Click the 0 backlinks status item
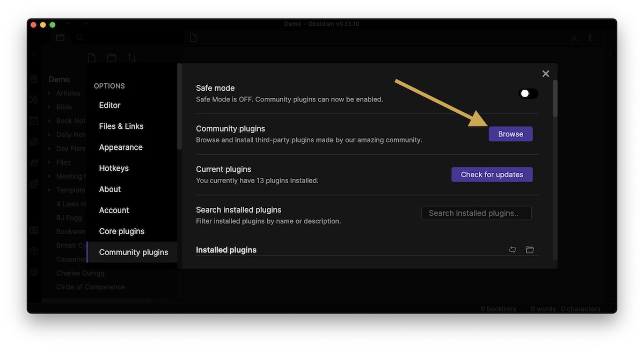This screenshot has width=644, height=349. tap(499, 309)
